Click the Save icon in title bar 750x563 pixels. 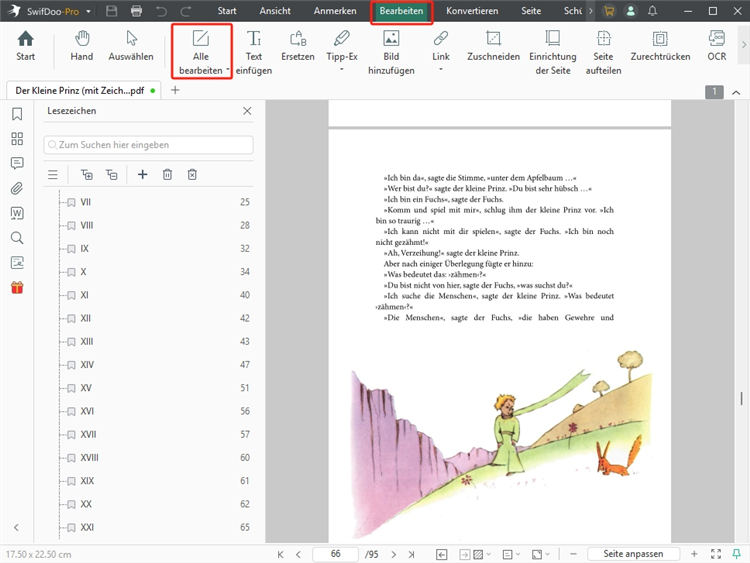(x=111, y=11)
